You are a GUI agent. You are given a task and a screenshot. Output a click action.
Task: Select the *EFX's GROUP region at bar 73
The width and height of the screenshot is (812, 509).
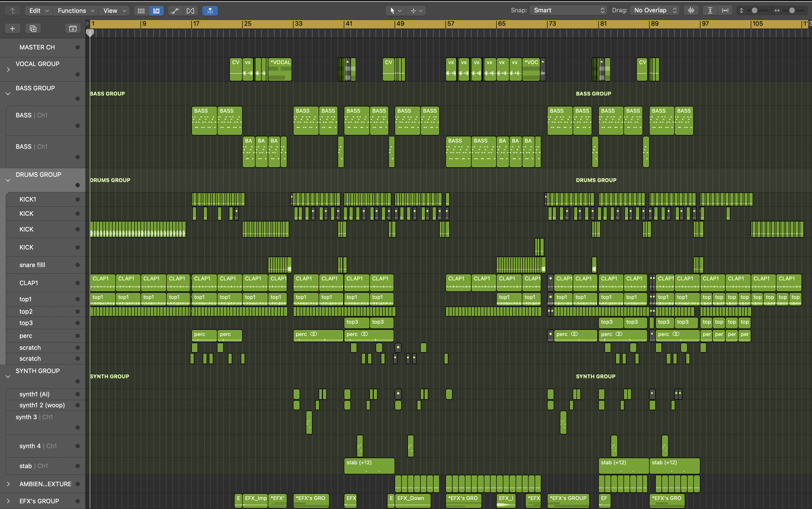point(568,501)
